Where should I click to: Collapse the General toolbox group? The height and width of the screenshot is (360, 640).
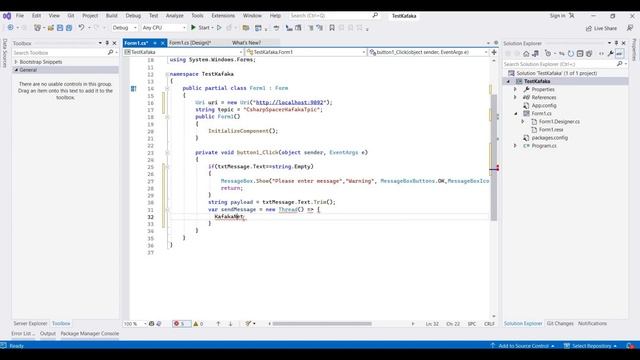pos(16,70)
